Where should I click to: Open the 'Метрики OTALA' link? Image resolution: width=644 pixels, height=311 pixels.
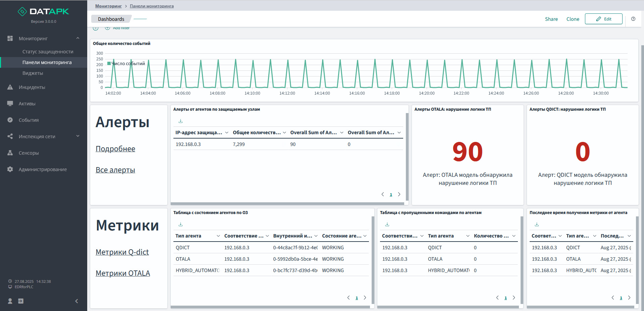tap(123, 273)
